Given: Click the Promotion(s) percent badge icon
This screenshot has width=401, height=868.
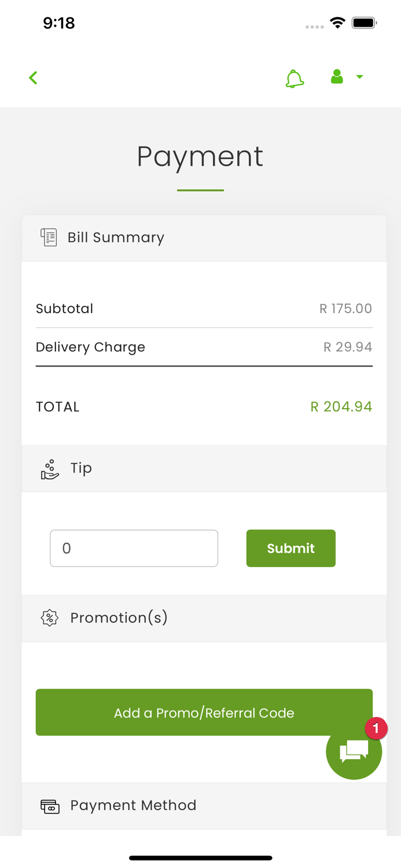Looking at the screenshot, I should [50, 618].
